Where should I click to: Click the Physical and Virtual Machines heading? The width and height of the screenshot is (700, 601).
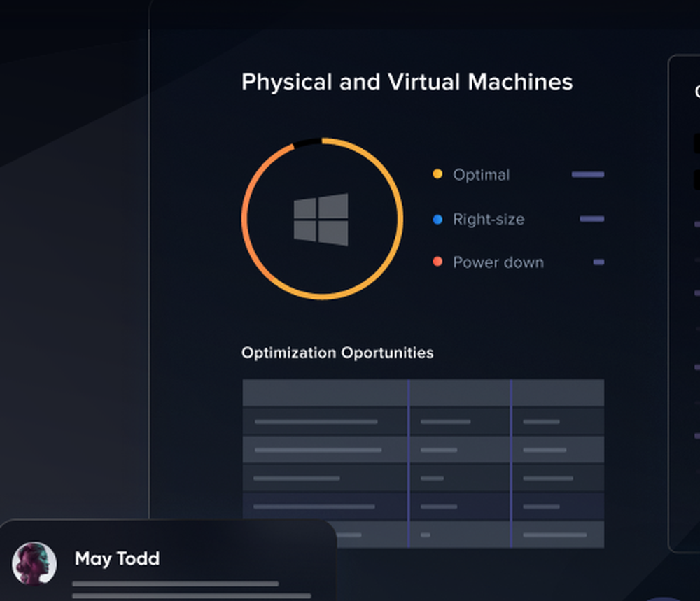click(407, 83)
